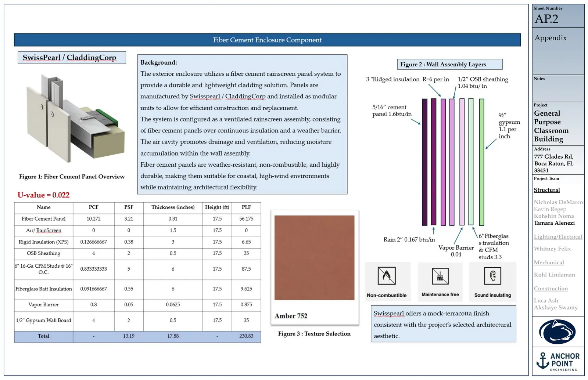Image resolution: width=588 pixels, height=380 pixels.
Task: Click the Vapor Barrier table row name
Action: [x=43, y=305]
